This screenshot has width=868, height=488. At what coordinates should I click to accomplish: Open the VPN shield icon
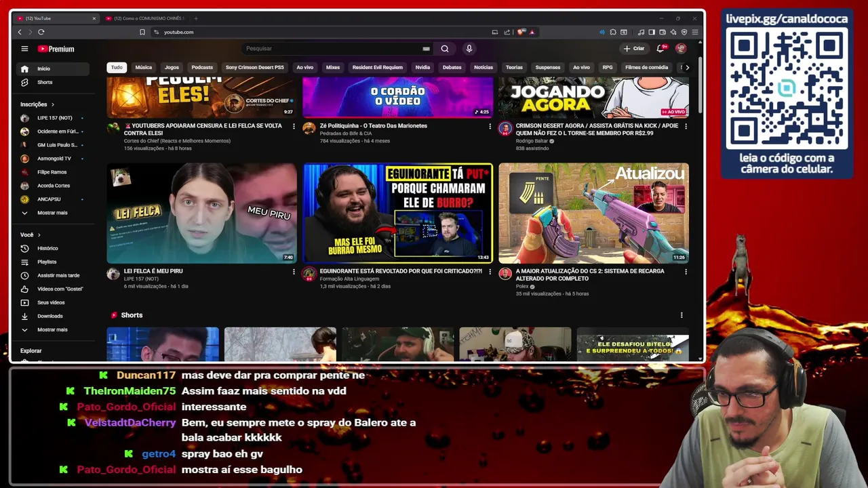click(684, 32)
